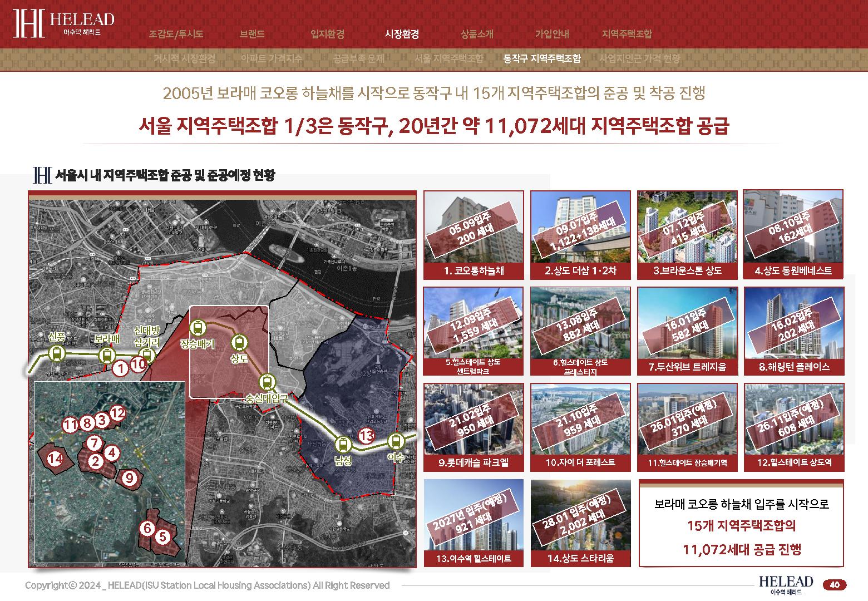Image resolution: width=868 pixels, height=601 pixels.
Task: Open the 3.브라운스톤 상도 thumbnail
Action: click(687, 234)
